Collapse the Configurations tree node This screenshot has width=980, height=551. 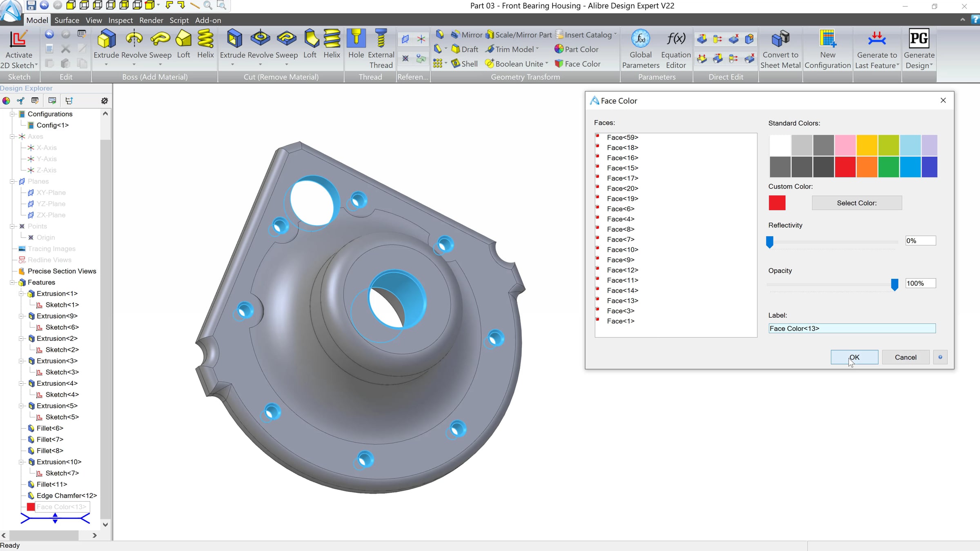12,114
